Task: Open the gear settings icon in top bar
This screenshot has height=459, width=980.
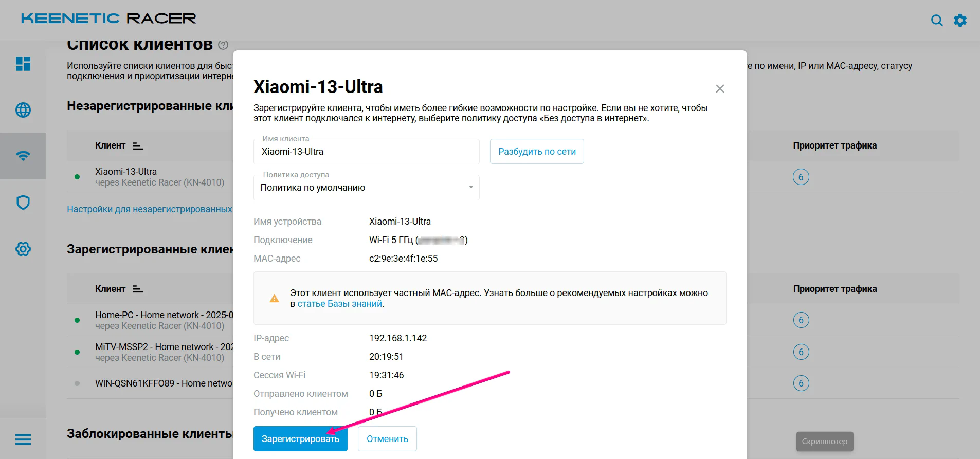Action: [x=960, y=20]
